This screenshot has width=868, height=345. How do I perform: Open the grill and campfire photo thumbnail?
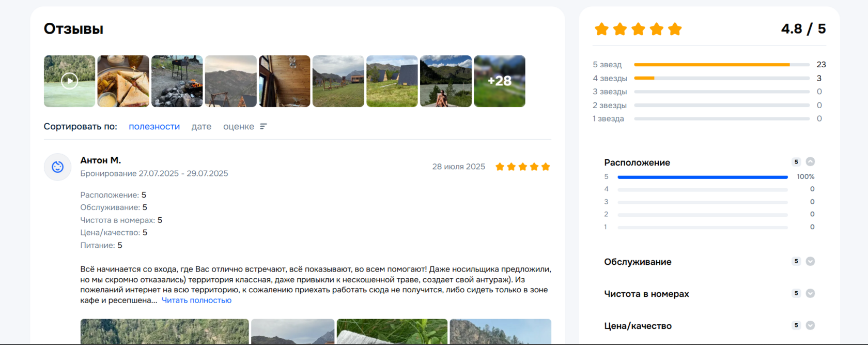click(x=177, y=81)
